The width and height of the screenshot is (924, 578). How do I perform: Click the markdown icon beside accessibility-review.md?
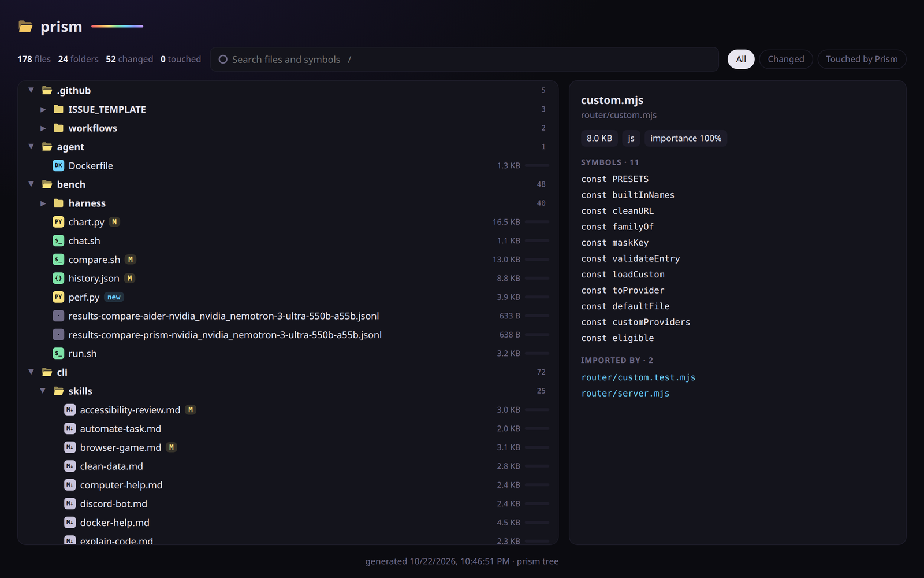pos(70,410)
